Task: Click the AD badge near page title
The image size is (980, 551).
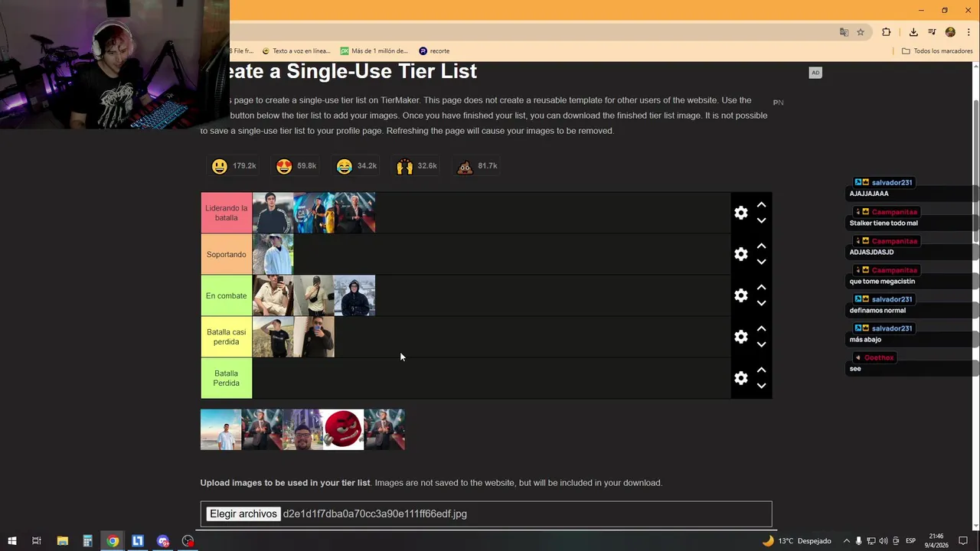Action: [x=815, y=73]
